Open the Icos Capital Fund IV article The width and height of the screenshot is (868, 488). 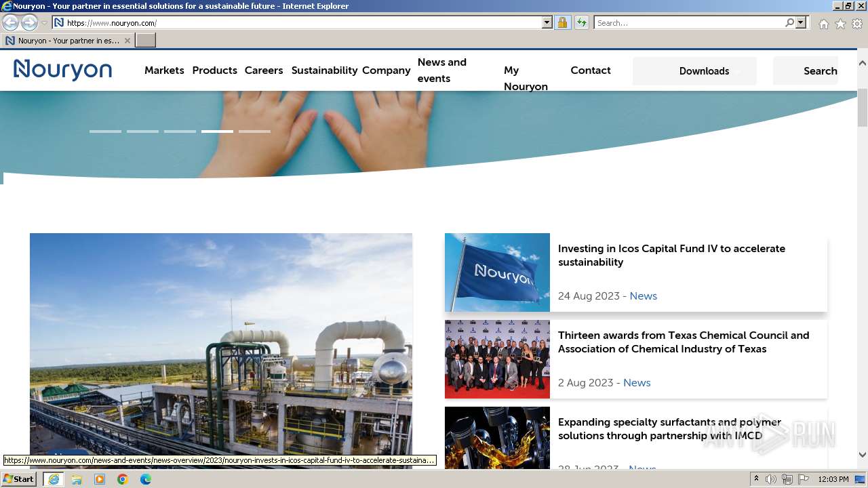671,256
